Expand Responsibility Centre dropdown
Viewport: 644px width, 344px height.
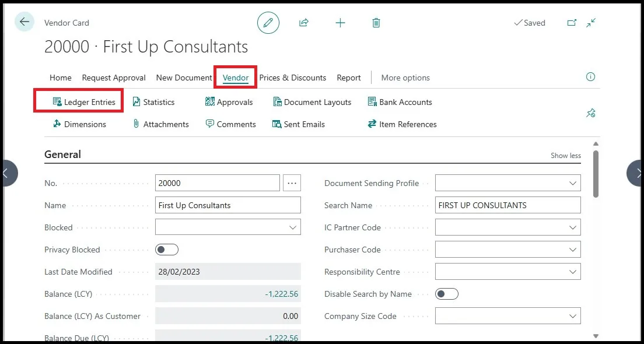573,272
